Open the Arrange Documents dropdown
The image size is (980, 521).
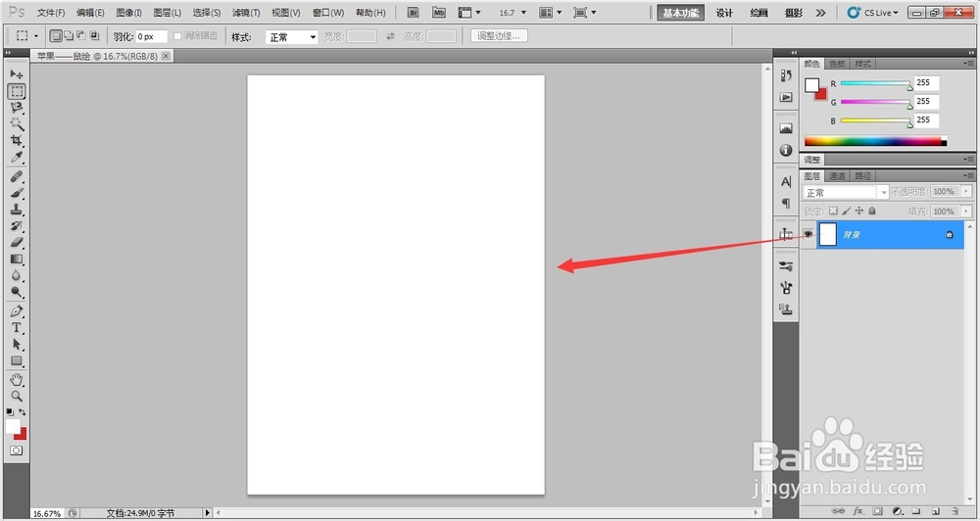[551, 13]
